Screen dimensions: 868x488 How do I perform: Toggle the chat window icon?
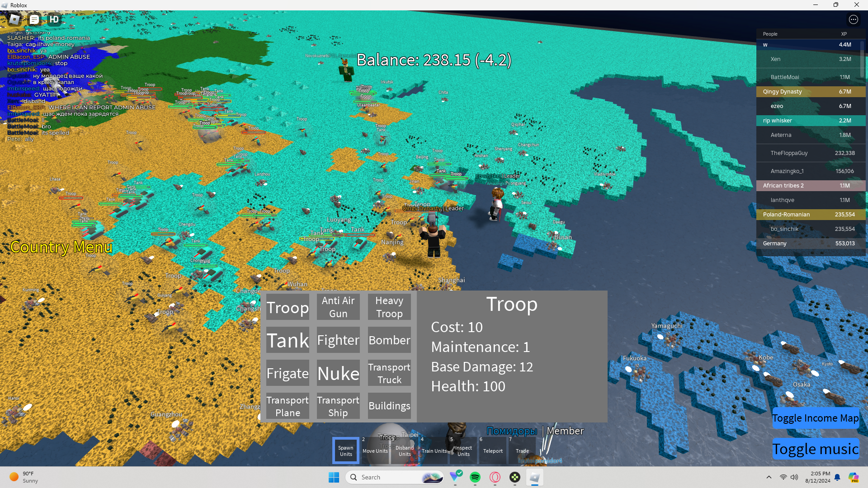pyautogui.click(x=34, y=19)
